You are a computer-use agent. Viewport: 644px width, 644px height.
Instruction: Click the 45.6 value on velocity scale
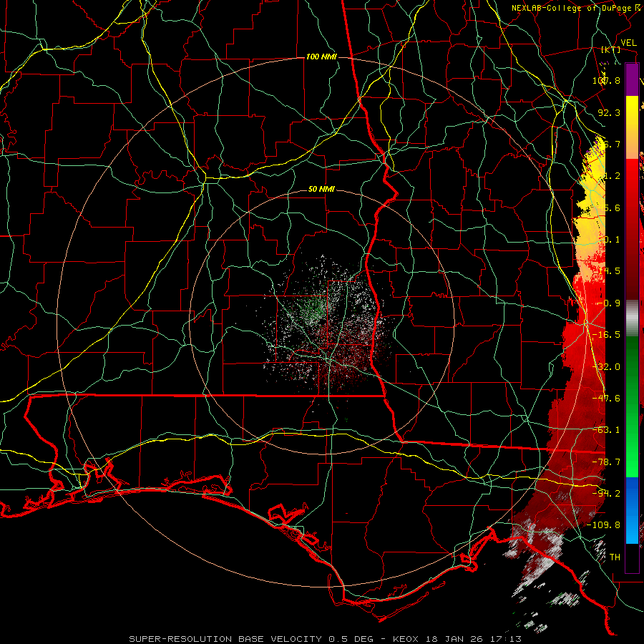click(609, 208)
